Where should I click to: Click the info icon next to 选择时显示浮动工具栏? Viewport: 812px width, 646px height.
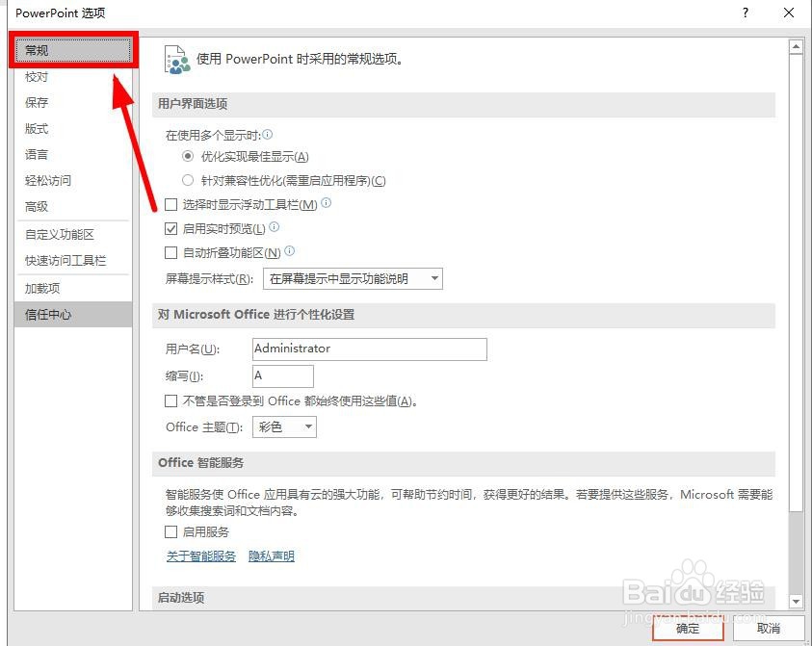pyautogui.click(x=327, y=203)
